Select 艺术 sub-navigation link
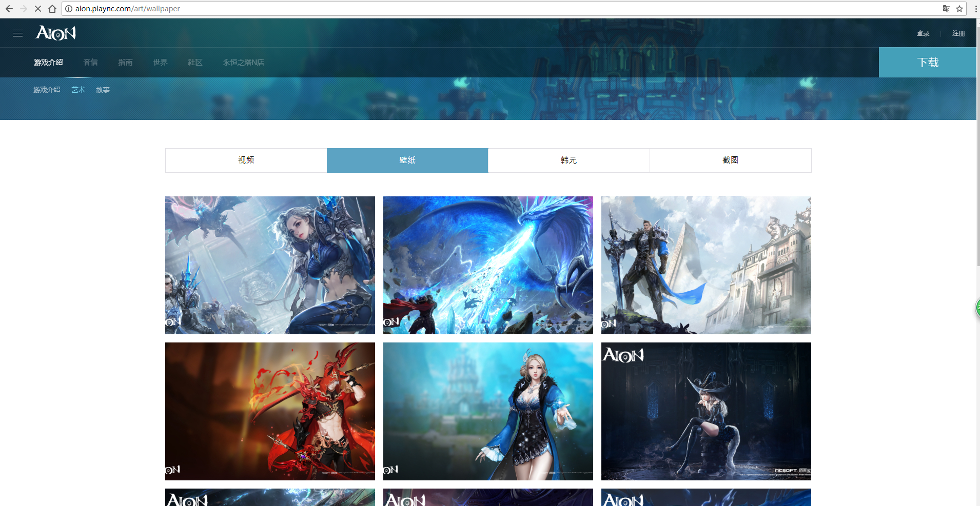The width and height of the screenshot is (980, 506). point(79,90)
